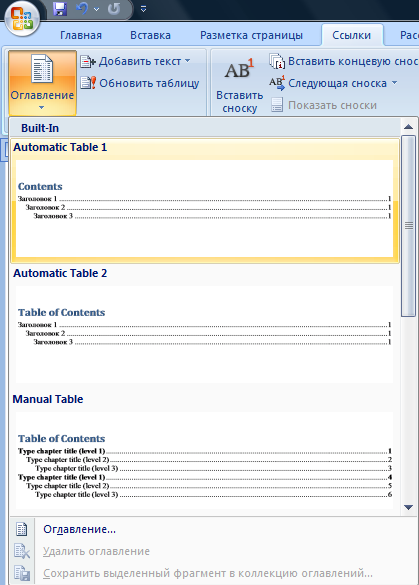Click the save-selection-to-gallery icon
Image resolution: width=419 pixels, height=585 pixels.
tap(22, 573)
